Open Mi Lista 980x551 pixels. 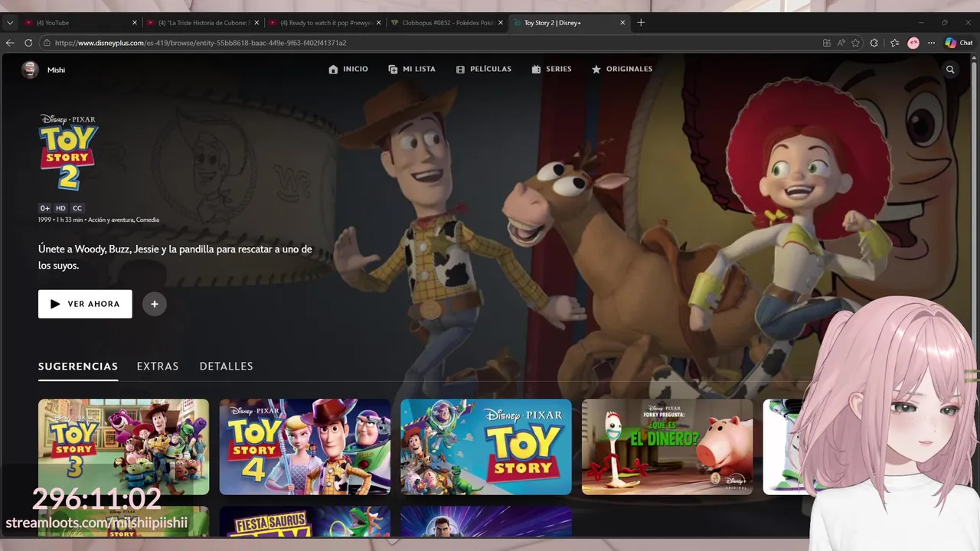(411, 69)
